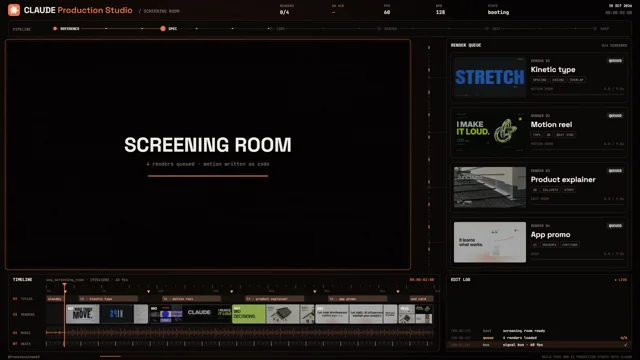Screen dimensions: 640x360
Task: Open the App promo thumbnail
Action: pyautogui.click(x=490, y=242)
